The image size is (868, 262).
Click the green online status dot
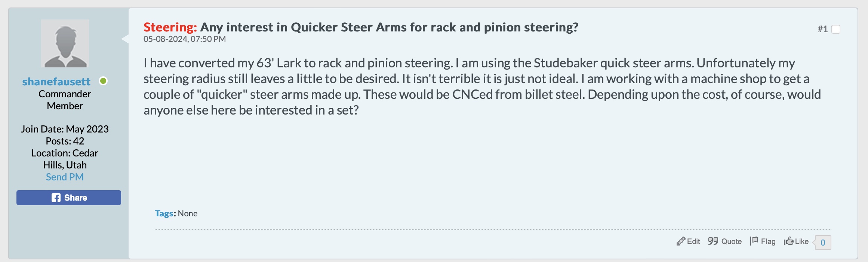point(103,81)
